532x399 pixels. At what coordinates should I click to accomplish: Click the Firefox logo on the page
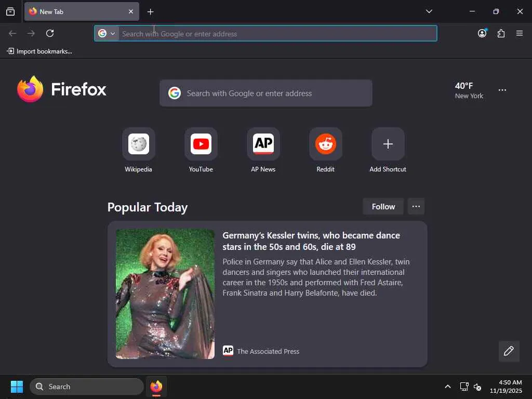click(x=62, y=89)
